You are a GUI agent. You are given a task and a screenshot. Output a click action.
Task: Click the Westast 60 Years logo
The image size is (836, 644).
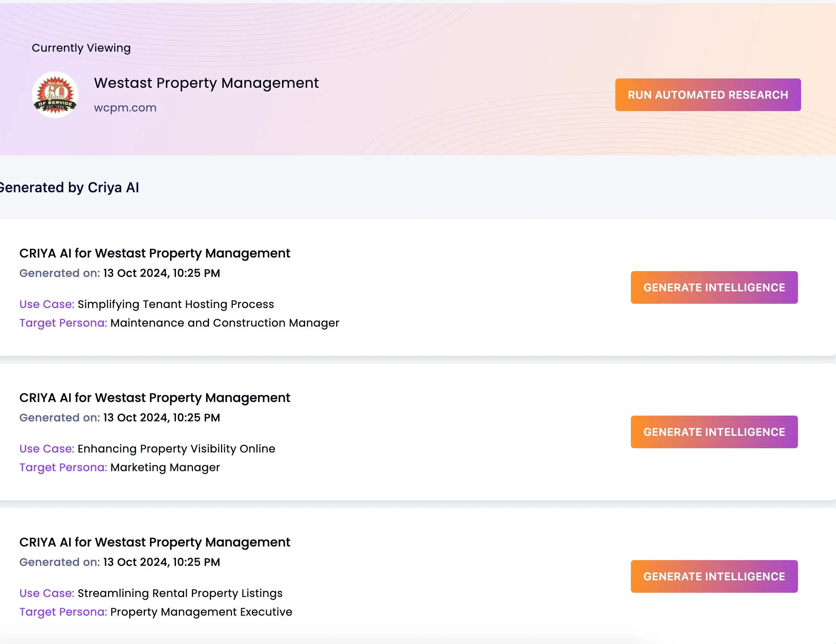coord(55,94)
